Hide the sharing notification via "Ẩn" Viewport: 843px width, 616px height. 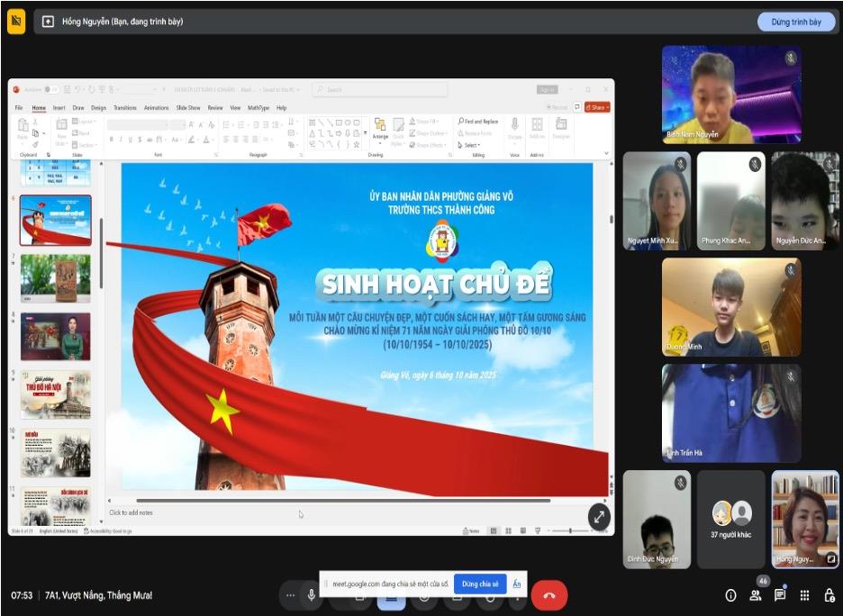pyautogui.click(x=517, y=584)
